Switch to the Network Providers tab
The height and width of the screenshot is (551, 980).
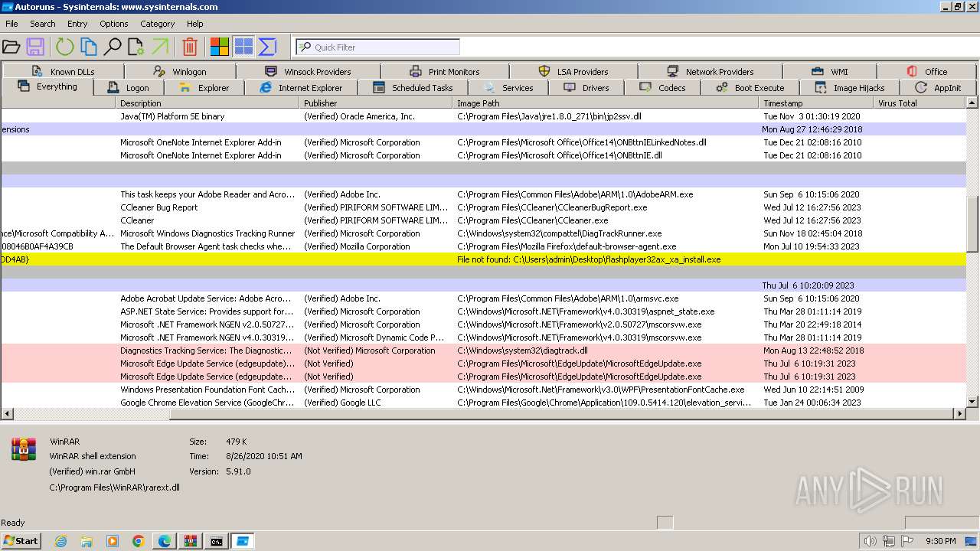coord(710,71)
